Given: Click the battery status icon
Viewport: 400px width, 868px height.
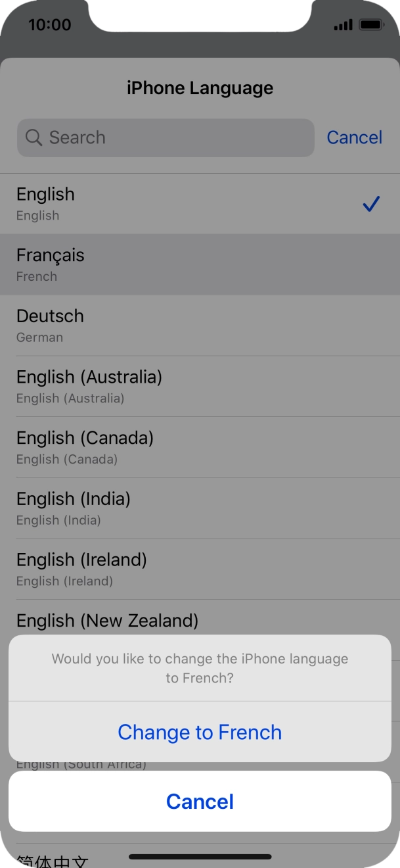Looking at the screenshot, I should (x=368, y=23).
